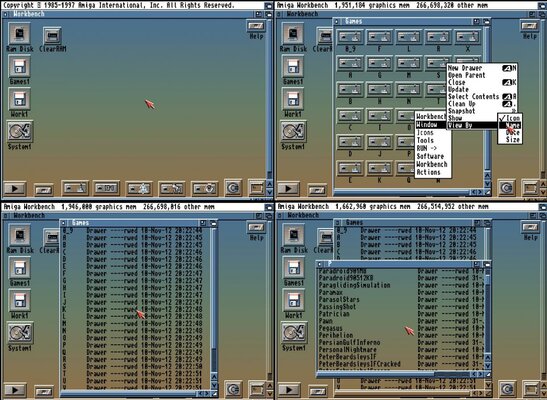Open the L drawer icon in Games window
Viewport: 547px width, 400px height.
coord(409,37)
